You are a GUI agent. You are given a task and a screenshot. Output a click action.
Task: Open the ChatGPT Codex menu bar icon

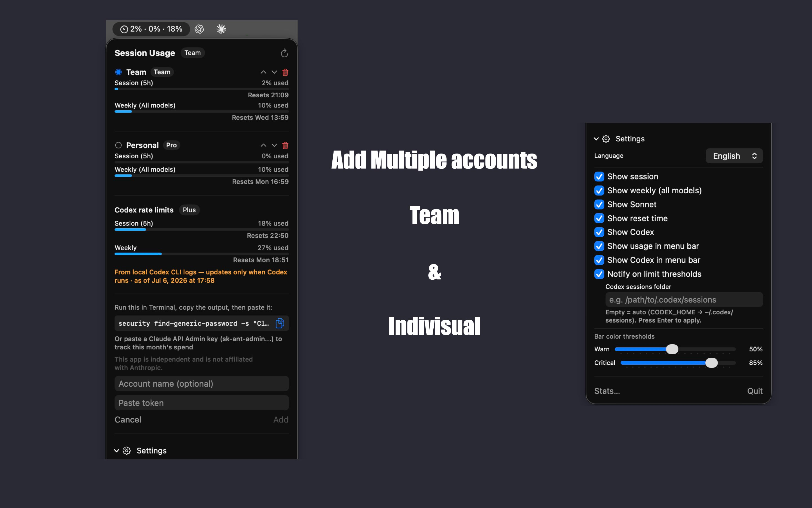199,29
